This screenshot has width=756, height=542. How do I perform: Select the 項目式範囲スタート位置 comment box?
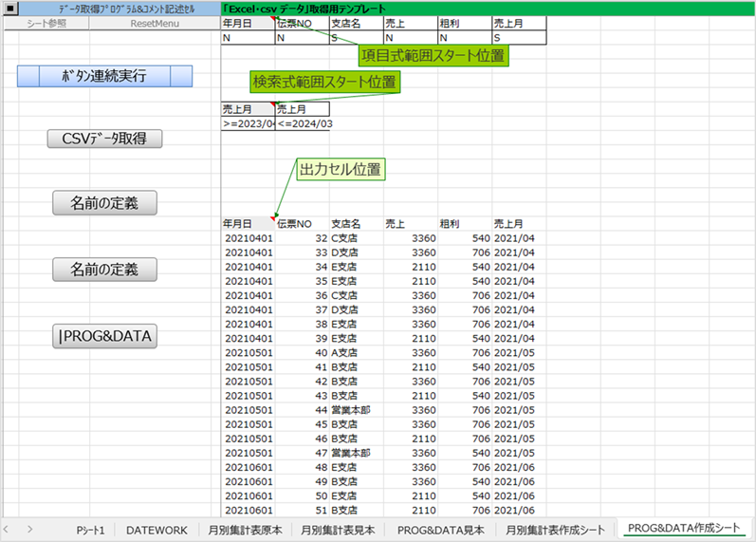(433, 55)
